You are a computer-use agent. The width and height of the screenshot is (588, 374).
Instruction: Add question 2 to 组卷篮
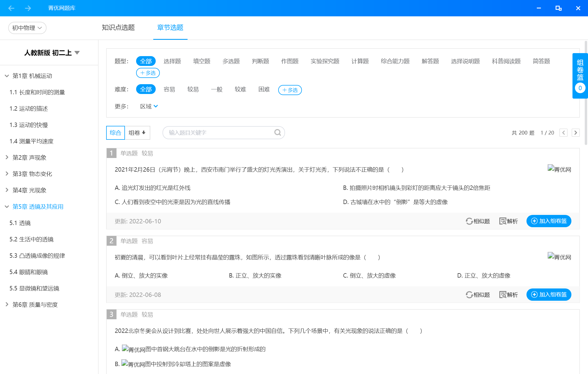[549, 294]
